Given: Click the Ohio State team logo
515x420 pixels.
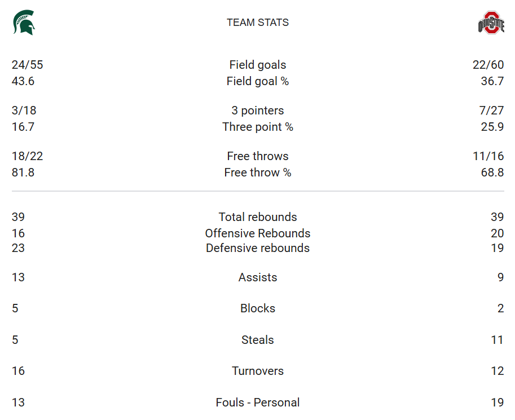Looking at the screenshot, I should pos(491,23).
